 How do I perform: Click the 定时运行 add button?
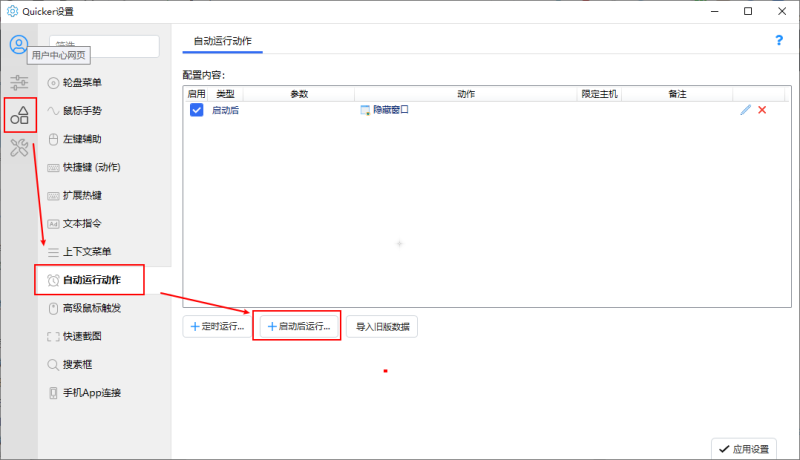click(x=217, y=326)
